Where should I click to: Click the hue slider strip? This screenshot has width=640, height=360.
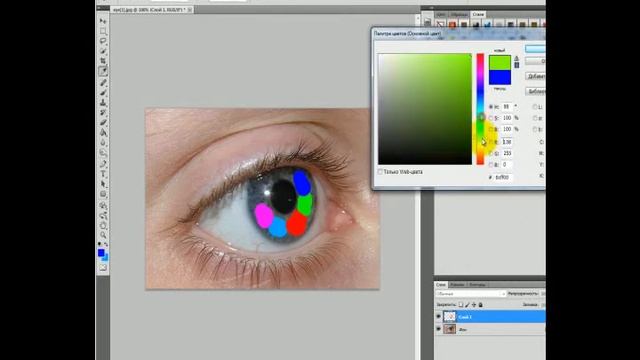click(x=480, y=109)
